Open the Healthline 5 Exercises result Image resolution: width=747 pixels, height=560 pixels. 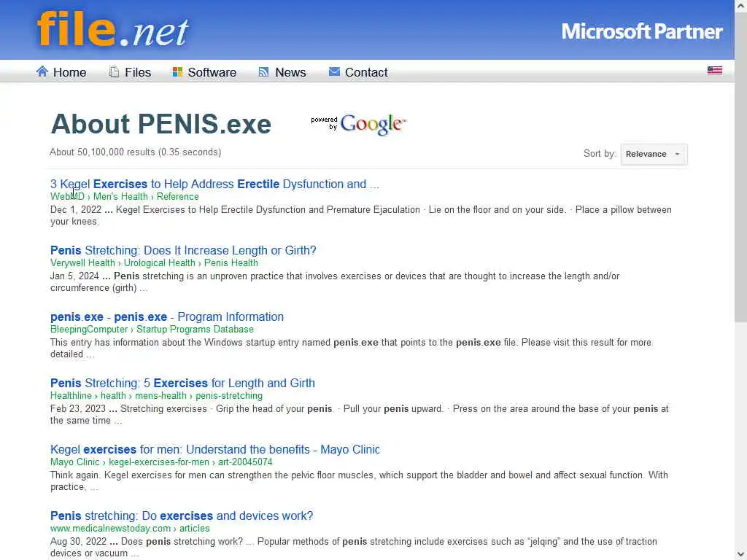(182, 383)
